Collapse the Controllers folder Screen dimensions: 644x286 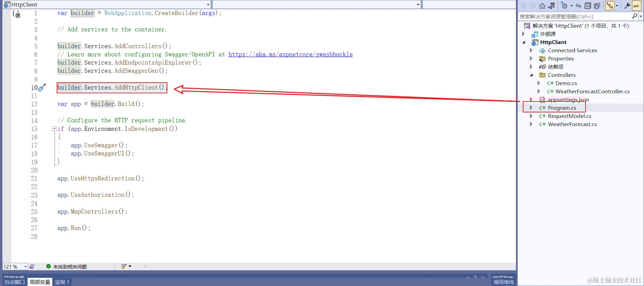click(531, 75)
